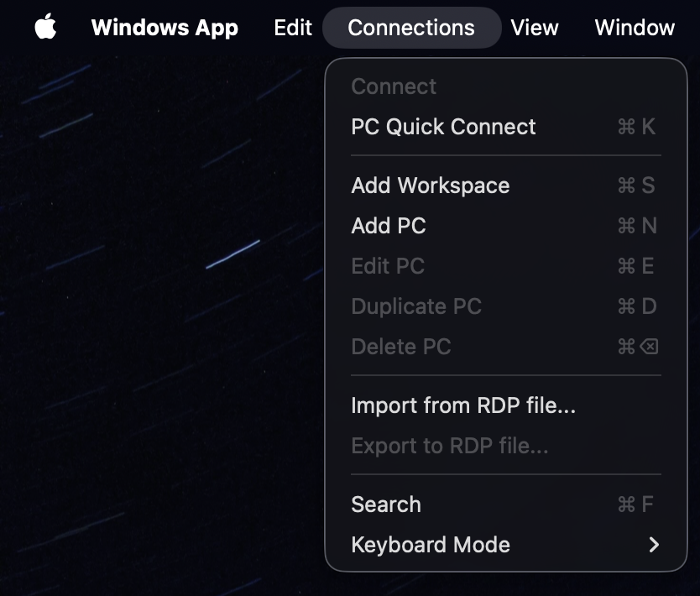Select the Search menu entry

pyautogui.click(x=506, y=505)
